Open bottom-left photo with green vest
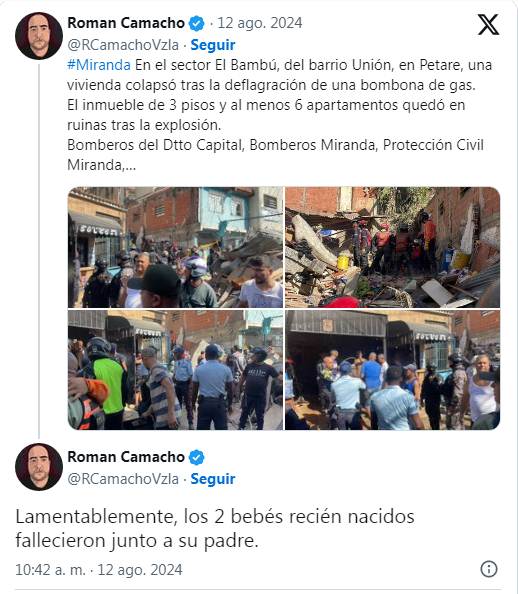The image size is (518, 594). pyautogui.click(x=175, y=370)
